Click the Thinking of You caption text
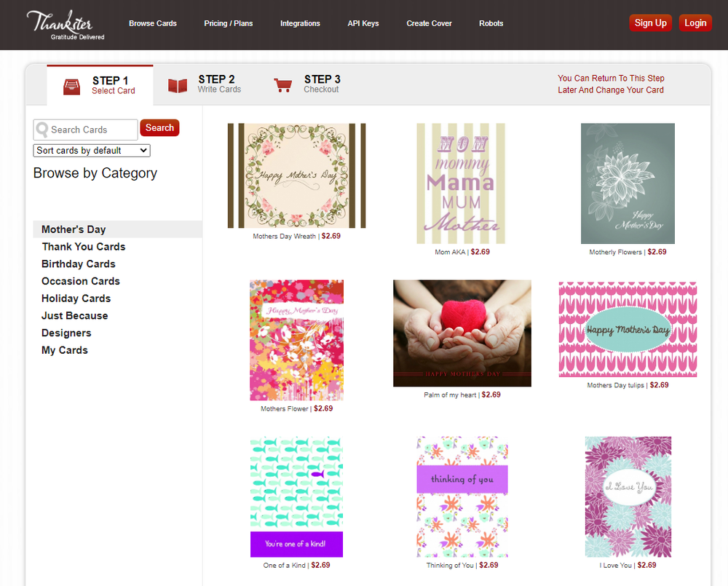 pyautogui.click(x=450, y=565)
